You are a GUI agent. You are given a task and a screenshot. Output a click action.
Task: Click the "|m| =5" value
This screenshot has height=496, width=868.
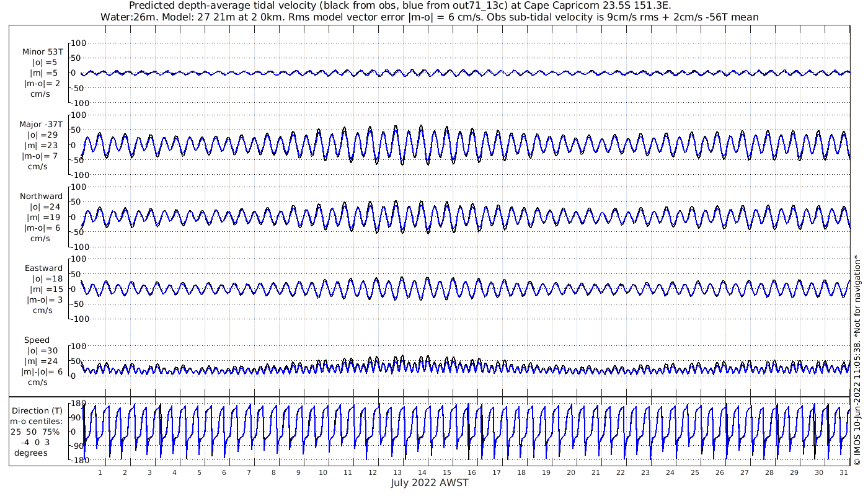(x=45, y=73)
